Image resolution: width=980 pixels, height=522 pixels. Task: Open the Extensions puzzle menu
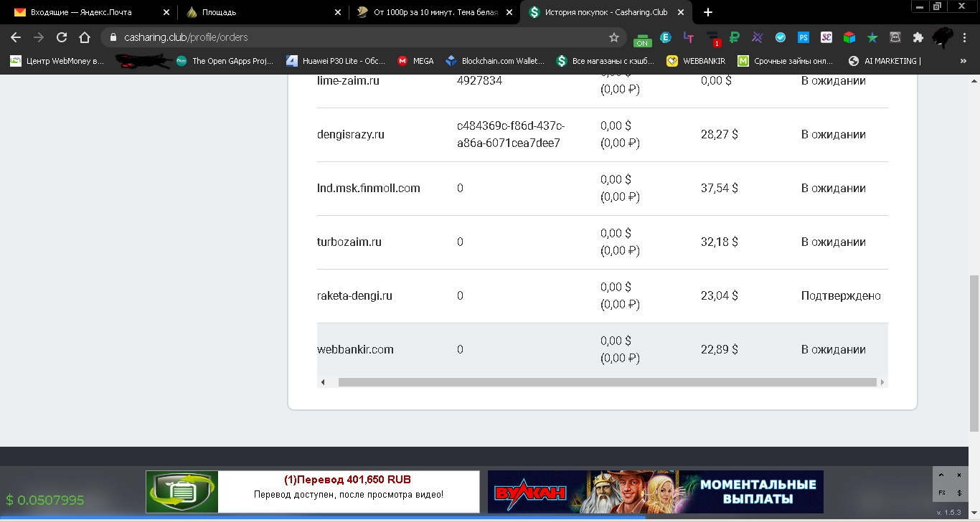[918, 37]
